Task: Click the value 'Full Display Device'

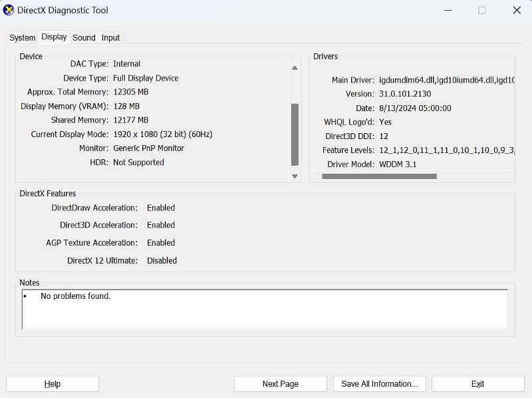Action: (x=146, y=78)
